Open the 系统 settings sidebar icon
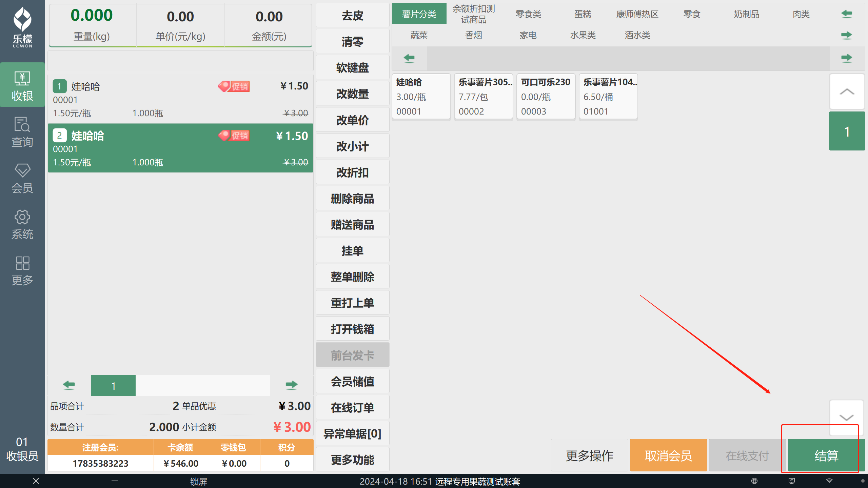 [x=22, y=224]
